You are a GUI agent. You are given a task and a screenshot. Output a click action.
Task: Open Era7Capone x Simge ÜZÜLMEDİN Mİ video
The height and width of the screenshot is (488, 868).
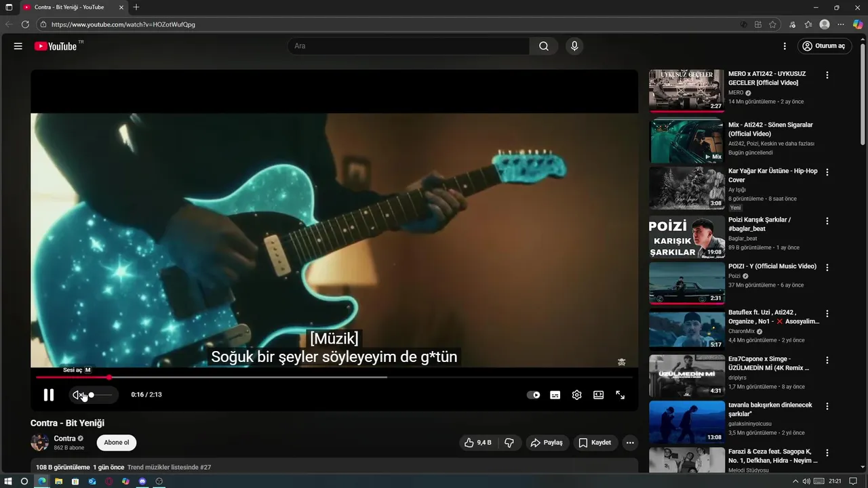click(x=768, y=363)
